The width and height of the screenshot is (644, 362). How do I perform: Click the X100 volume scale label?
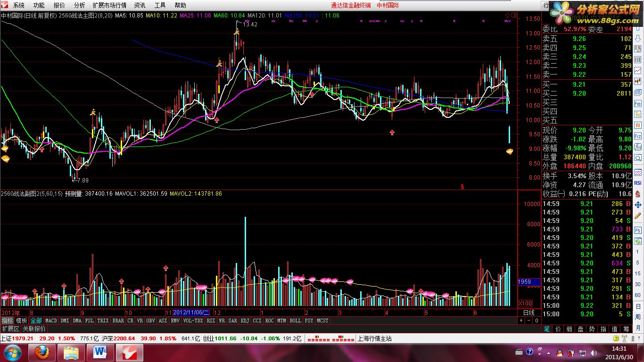[525, 303]
